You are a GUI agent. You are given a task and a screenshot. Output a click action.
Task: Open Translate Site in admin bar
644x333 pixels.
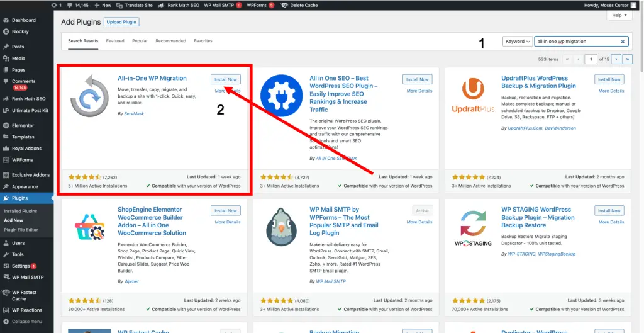point(136,5)
